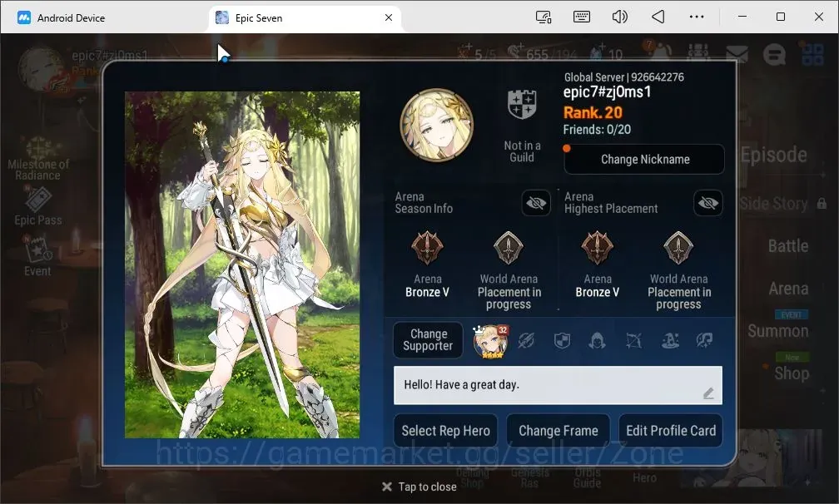
Task: Click the epic7#zj0ms1 nickname text
Action: tap(607, 92)
